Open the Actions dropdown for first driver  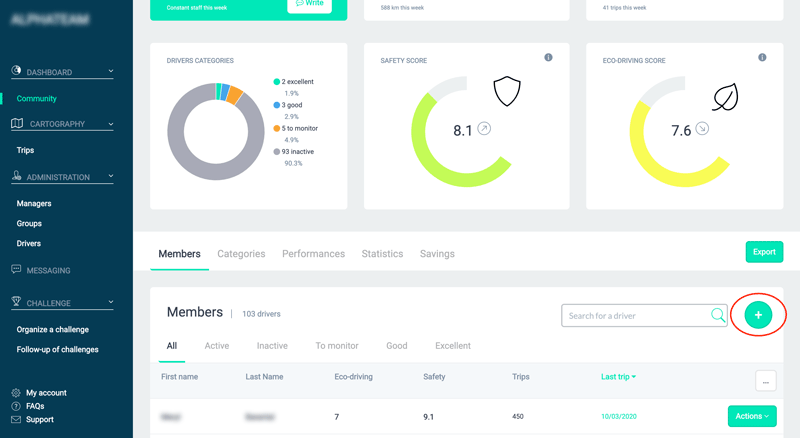pyautogui.click(x=752, y=416)
